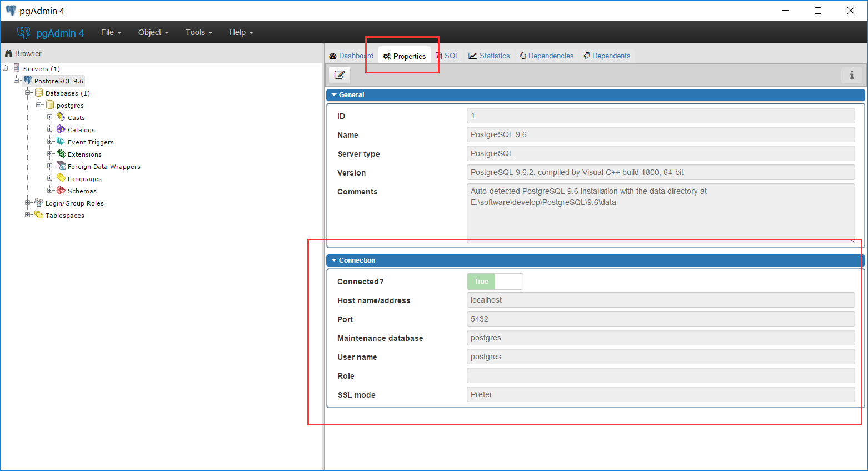Expand the Tablespaces tree node
This screenshot has width=868, height=471.
(28, 215)
